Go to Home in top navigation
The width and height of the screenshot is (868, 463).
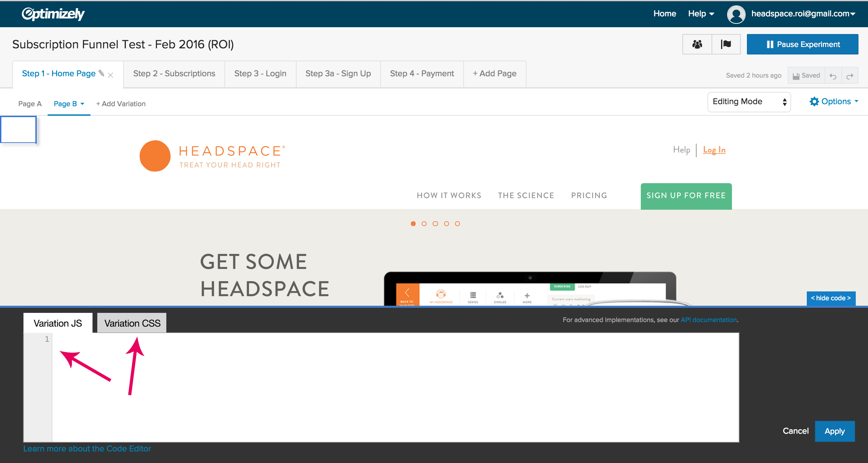pos(665,14)
